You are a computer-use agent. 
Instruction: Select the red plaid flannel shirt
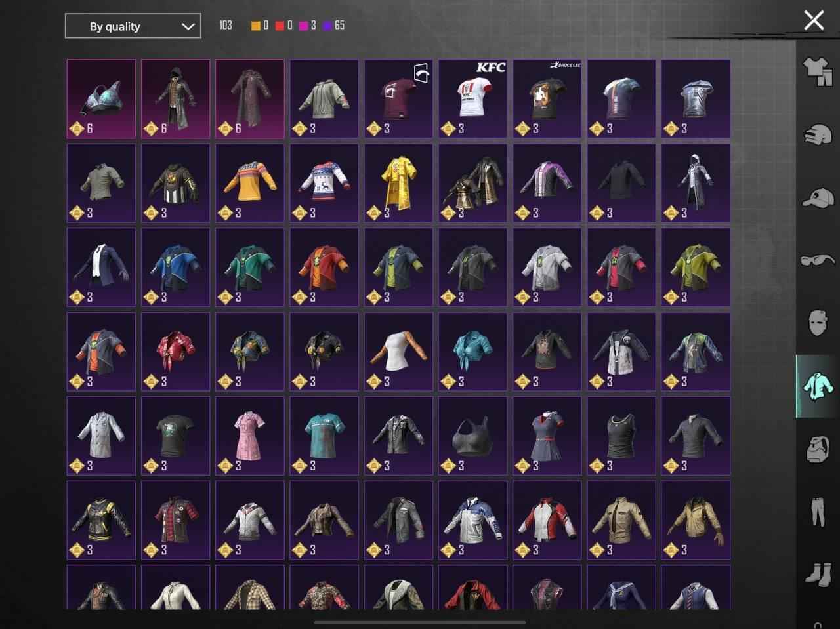pyautogui.click(x=175, y=519)
